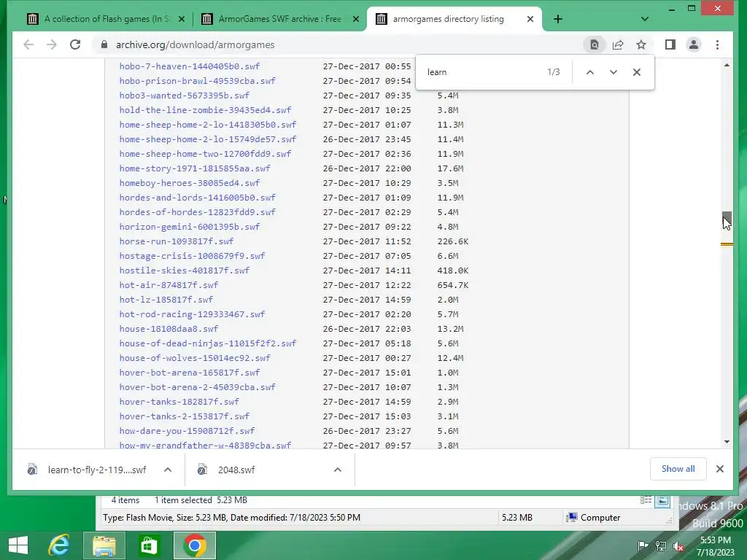Open Windows Store from taskbar
747x560 pixels.
point(149,545)
